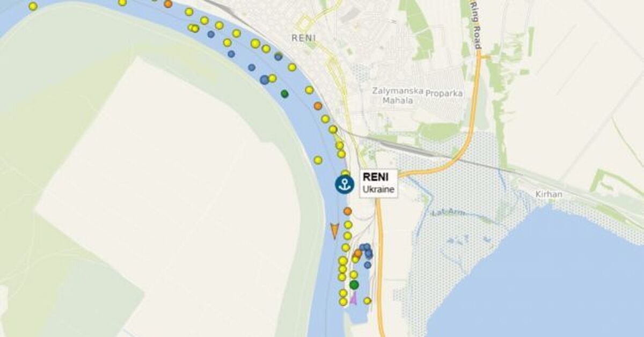Click yellow marker right of the pink arrow
The image size is (644, 337).
(x=367, y=301)
